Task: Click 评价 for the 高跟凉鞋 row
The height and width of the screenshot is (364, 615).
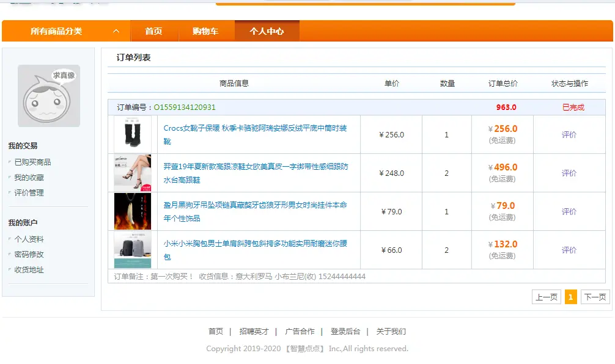Action: tap(569, 173)
